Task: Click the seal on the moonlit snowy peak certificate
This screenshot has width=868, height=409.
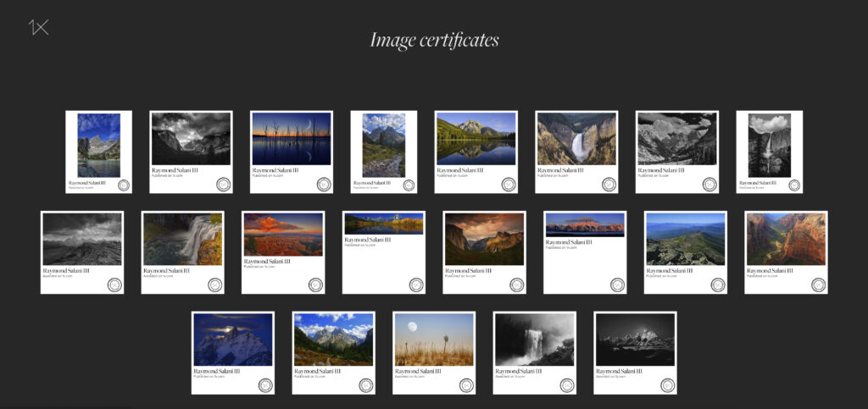Action: pos(265,385)
